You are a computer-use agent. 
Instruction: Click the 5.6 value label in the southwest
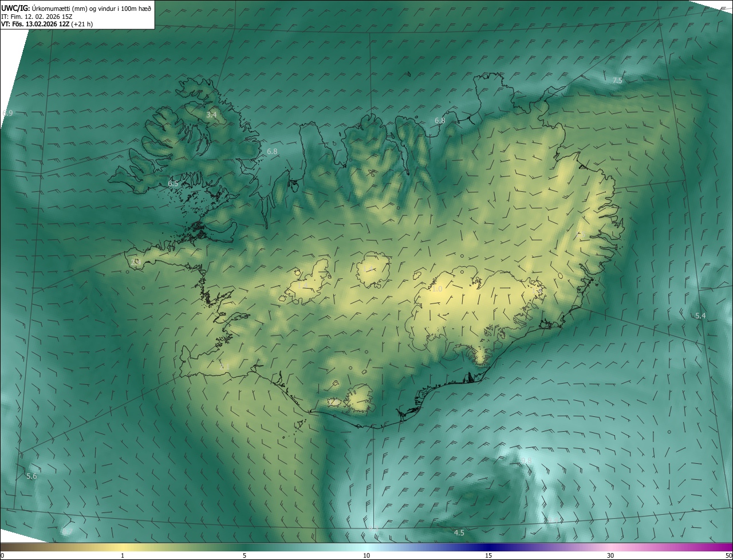click(x=31, y=476)
